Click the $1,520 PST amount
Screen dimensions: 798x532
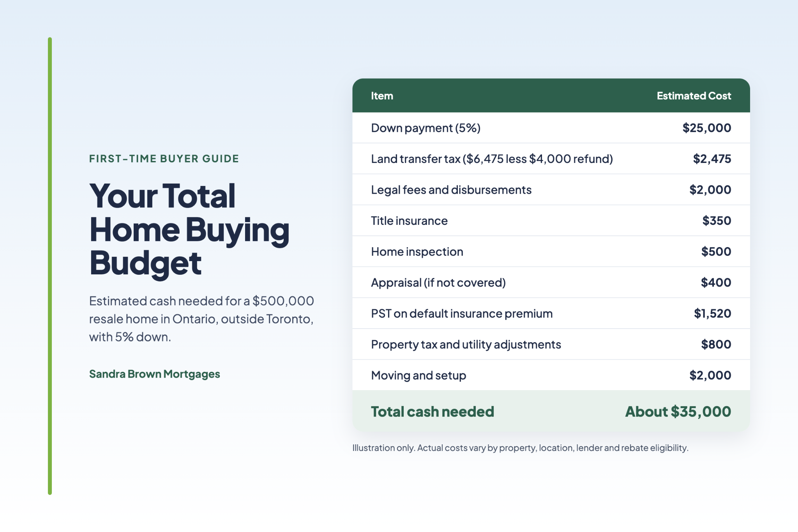tap(712, 313)
